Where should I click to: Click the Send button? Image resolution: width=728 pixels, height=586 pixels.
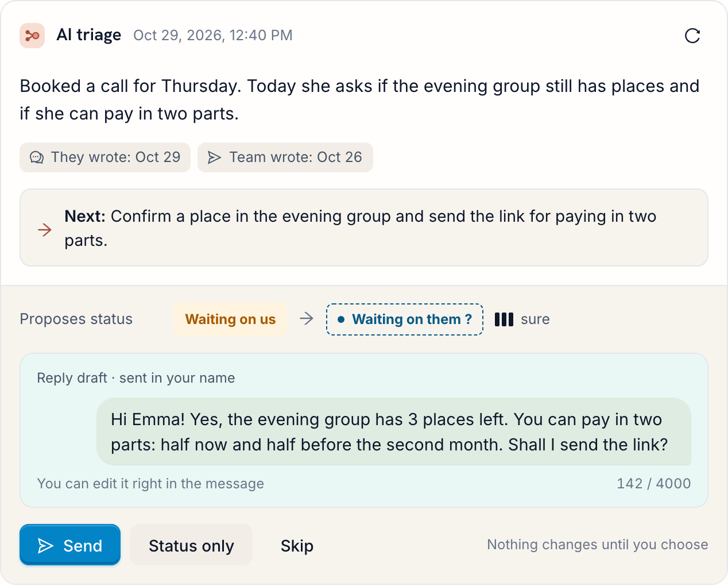[70, 545]
